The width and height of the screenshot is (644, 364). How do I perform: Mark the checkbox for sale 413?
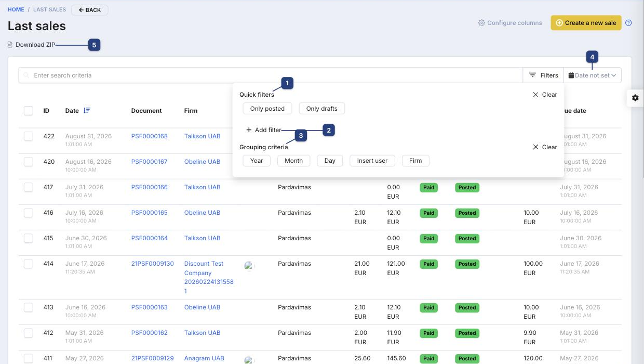(29, 307)
